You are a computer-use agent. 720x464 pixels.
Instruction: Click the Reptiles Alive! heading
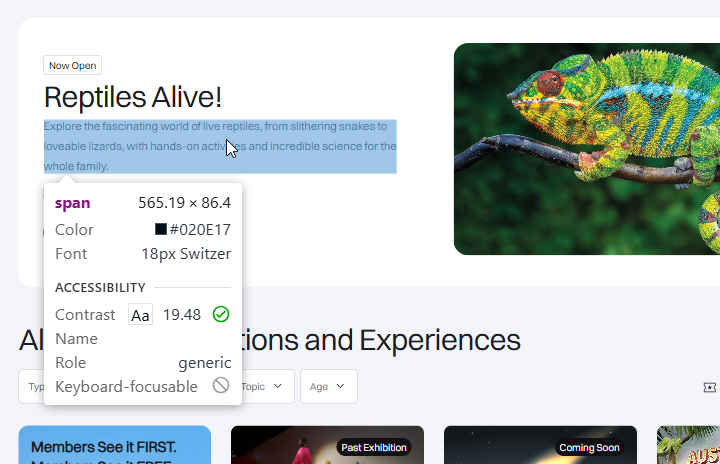(133, 97)
